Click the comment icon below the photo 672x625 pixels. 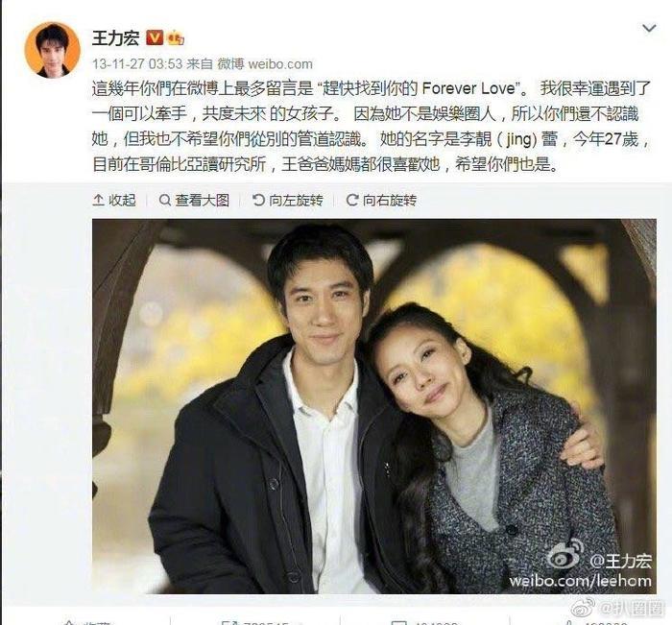399,622
